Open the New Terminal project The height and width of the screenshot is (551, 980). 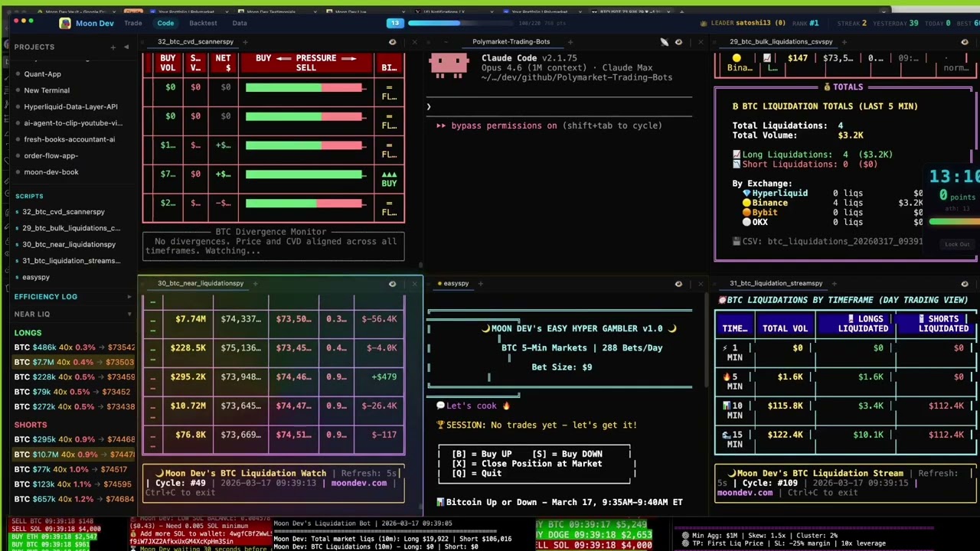click(47, 90)
